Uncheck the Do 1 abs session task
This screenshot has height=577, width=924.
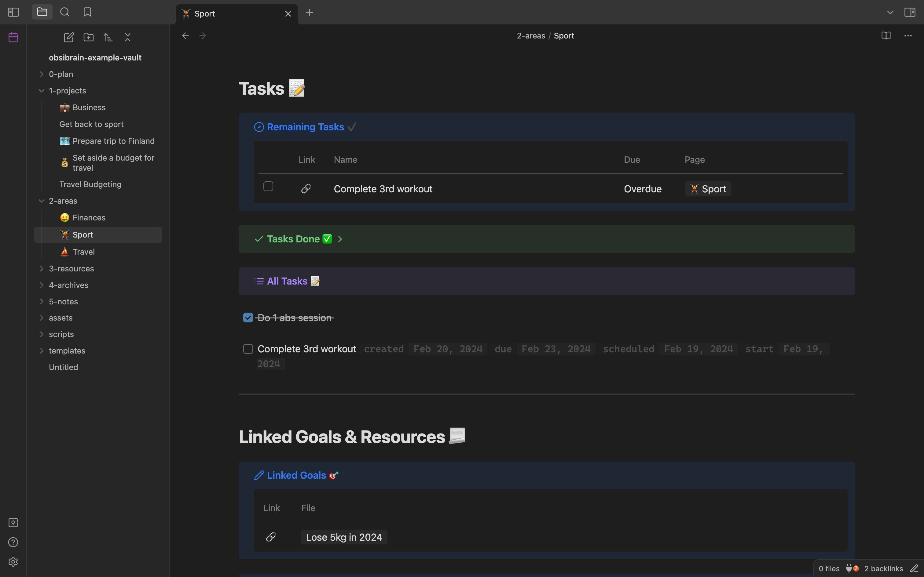pos(248,318)
